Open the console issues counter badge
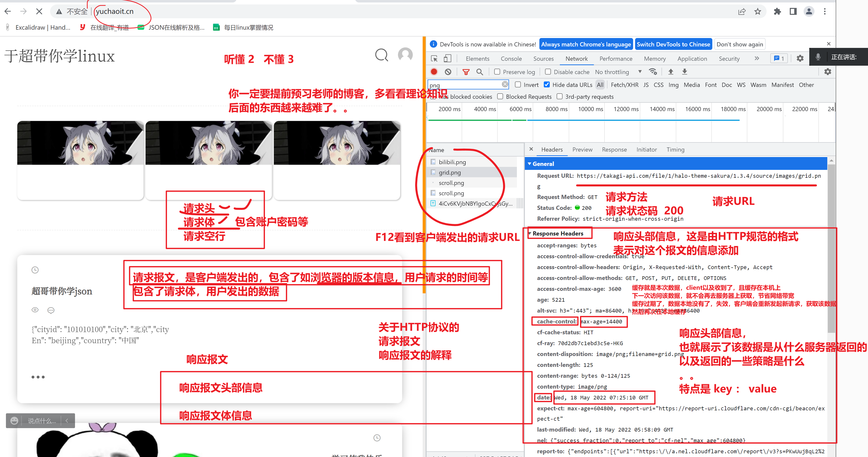 click(x=779, y=59)
